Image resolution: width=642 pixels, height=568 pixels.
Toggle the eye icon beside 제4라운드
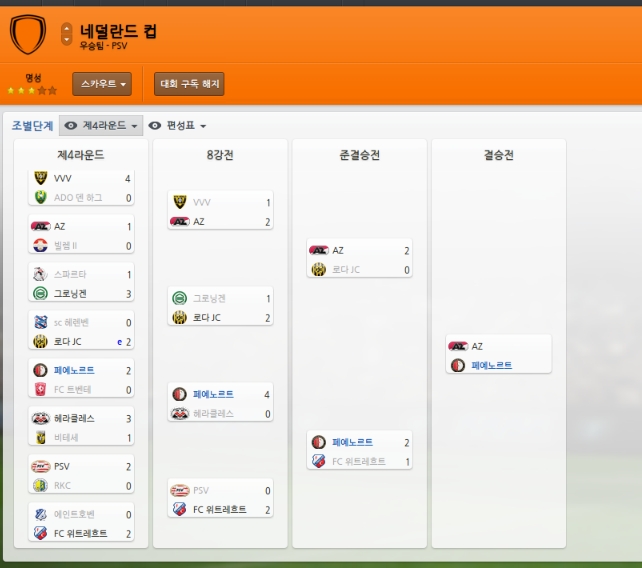coord(71,125)
